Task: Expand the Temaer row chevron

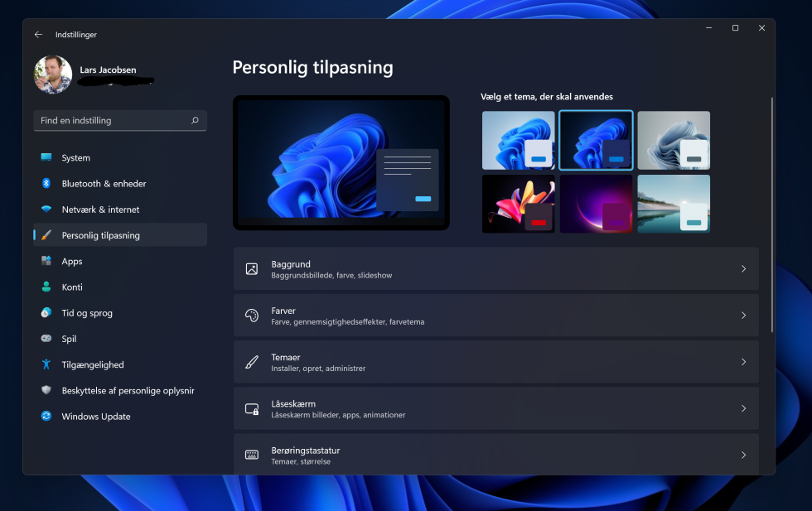Action: [x=743, y=362]
